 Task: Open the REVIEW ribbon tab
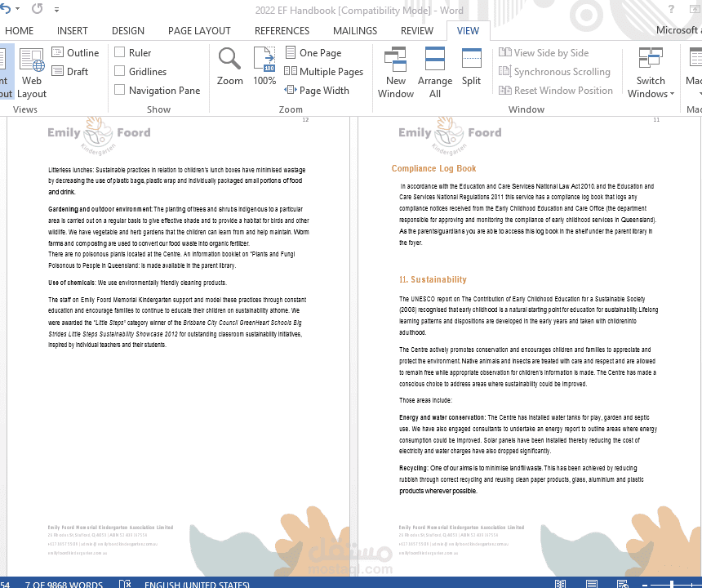pos(417,31)
